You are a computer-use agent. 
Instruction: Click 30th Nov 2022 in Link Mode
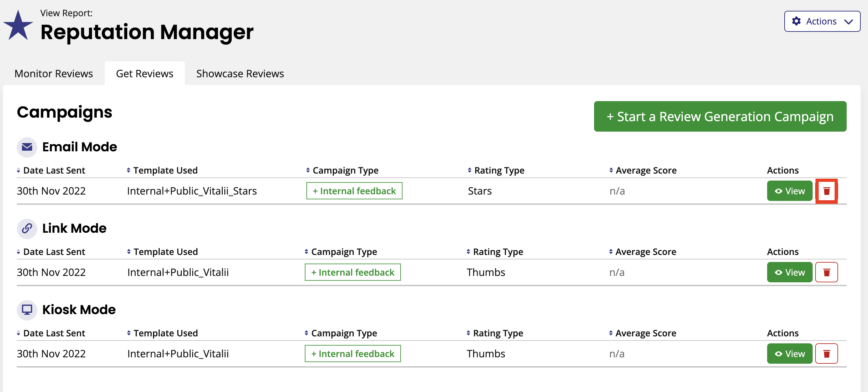click(x=51, y=272)
